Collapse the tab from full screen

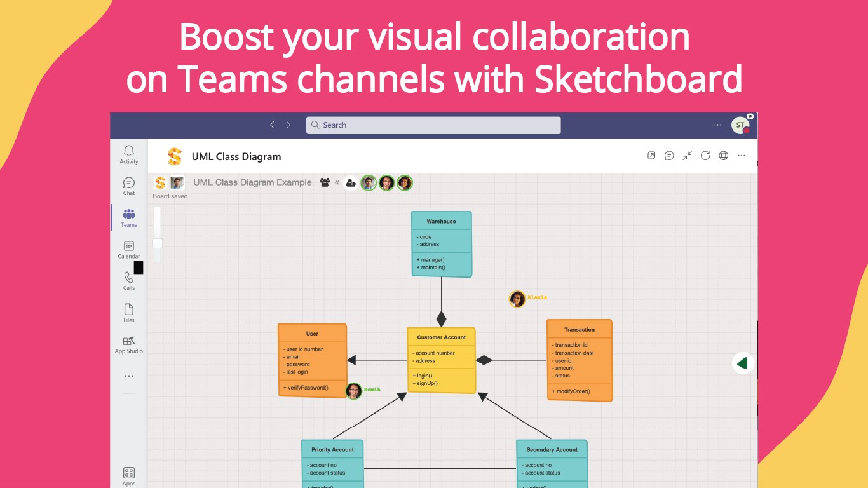point(688,156)
